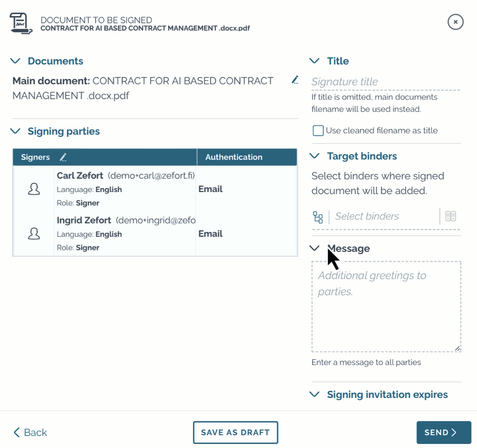
Task: Edit main document with pencil icon
Action: [295, 80]
